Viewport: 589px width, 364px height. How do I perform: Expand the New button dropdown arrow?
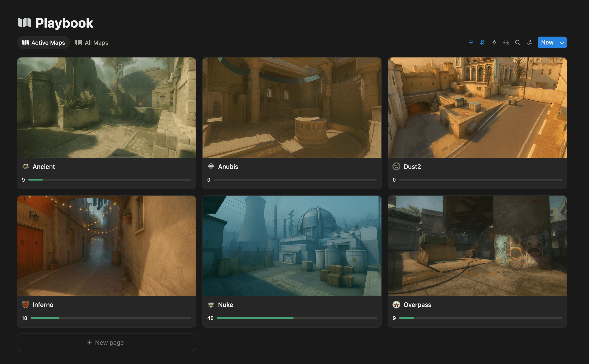pos(562,43)
